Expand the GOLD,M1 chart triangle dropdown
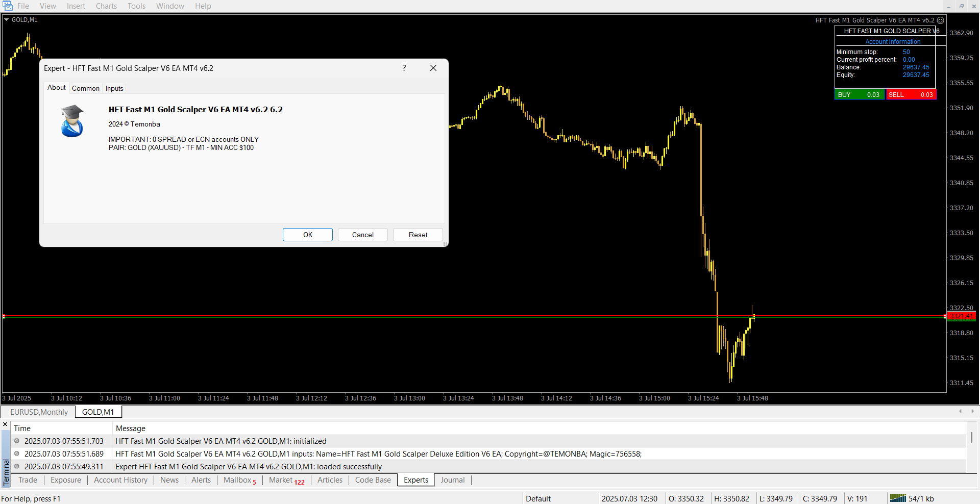The image size is (980, 504). click(x=7, y=20)
